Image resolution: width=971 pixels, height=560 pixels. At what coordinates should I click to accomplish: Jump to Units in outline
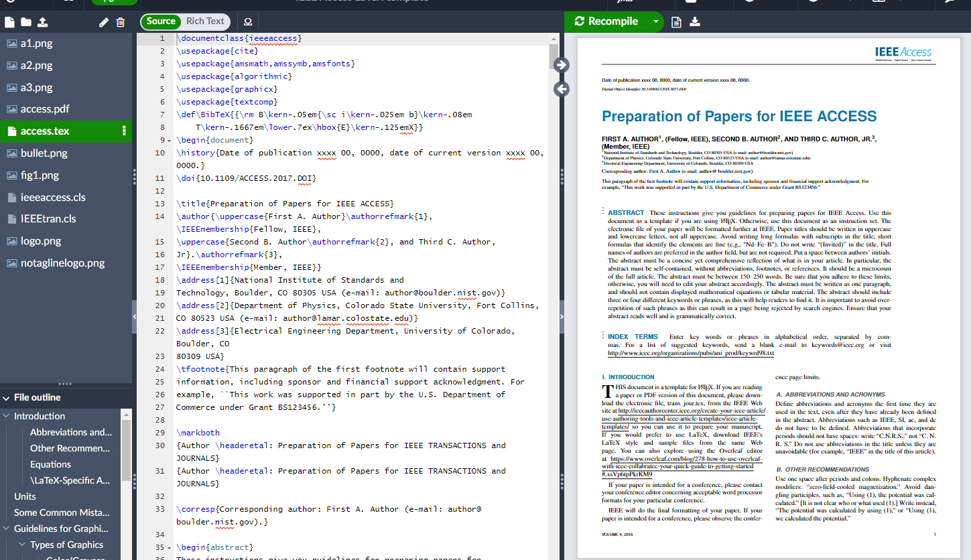pos(25,496)
